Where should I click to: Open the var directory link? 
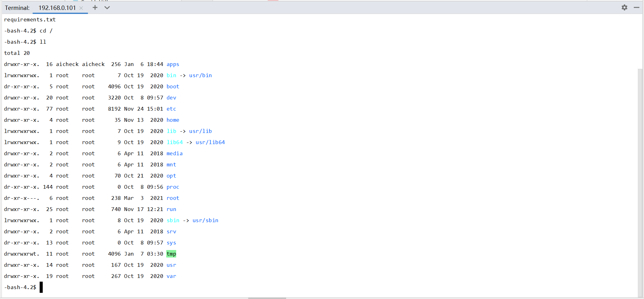(171, 276)
